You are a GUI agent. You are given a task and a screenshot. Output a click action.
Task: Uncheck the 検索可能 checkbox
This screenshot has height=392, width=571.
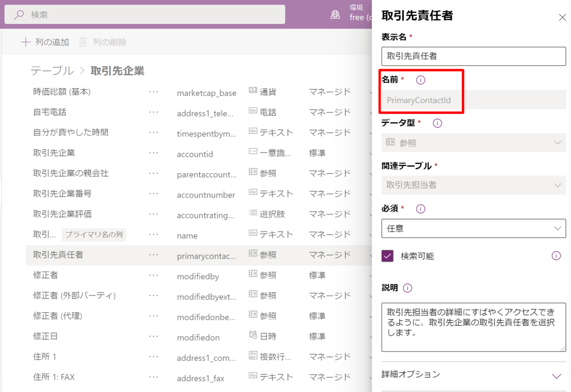point(386,255)
